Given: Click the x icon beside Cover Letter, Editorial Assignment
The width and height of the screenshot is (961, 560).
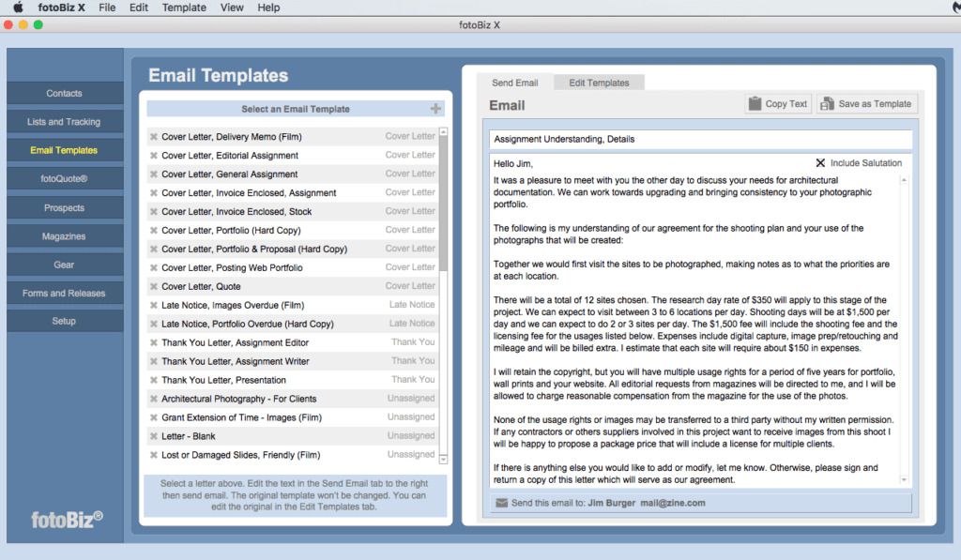Looking at the screenshot, I should 154,156.
